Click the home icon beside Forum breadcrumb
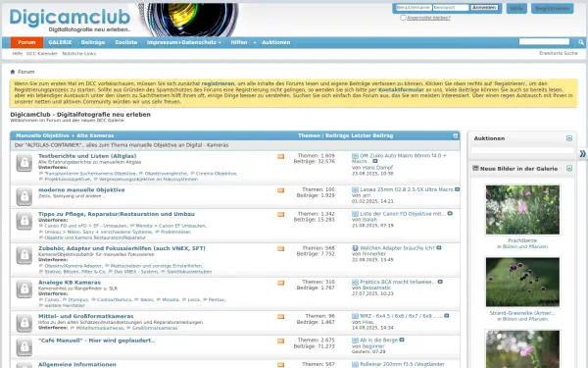 tap(13, 72)
